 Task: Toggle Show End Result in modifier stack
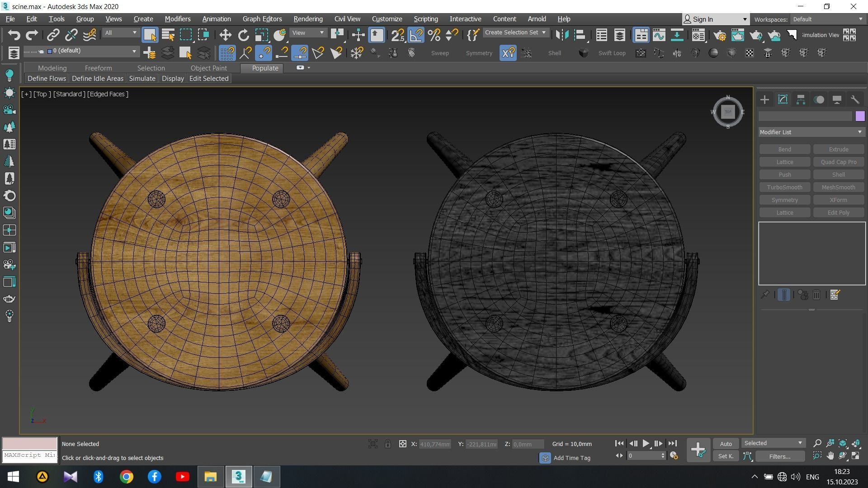(784, 295)
